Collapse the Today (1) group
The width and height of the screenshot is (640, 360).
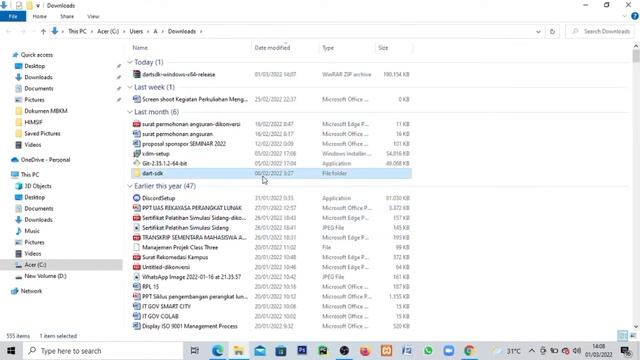tap(130, 62)
